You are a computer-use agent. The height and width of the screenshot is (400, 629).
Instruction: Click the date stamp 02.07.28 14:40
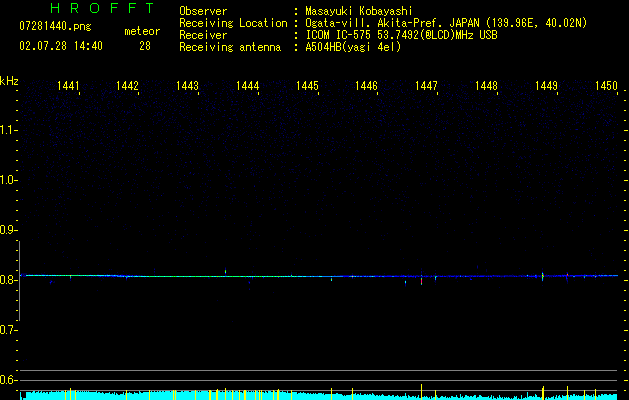(x=61, y=46)
